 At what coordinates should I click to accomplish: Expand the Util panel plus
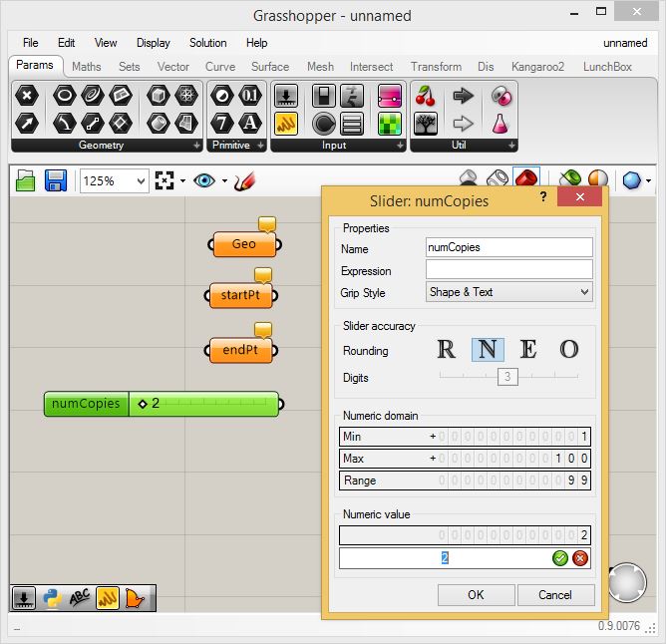pyautogui.click(x=511, y=146)
